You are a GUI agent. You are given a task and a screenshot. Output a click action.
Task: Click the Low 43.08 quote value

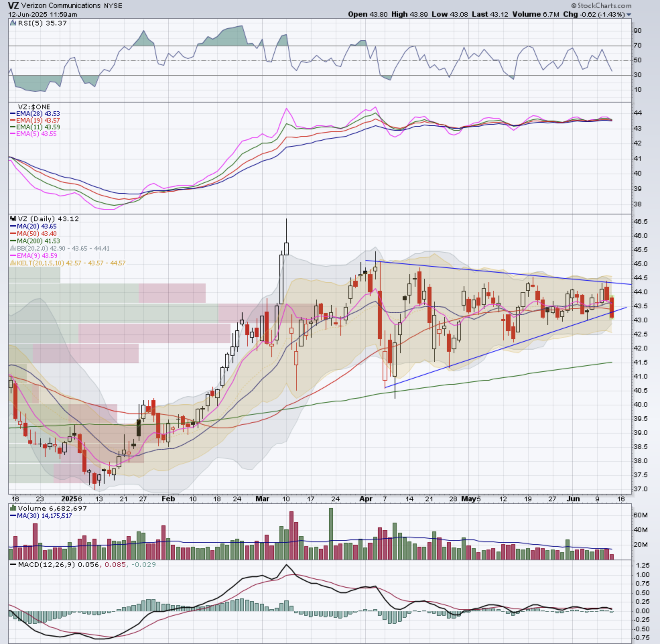(x=450, y=14)
